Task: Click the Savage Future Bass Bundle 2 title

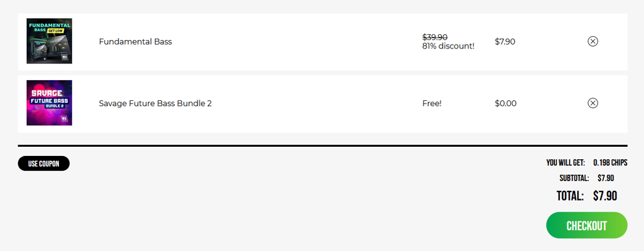Action: click(x=155, y=104)
